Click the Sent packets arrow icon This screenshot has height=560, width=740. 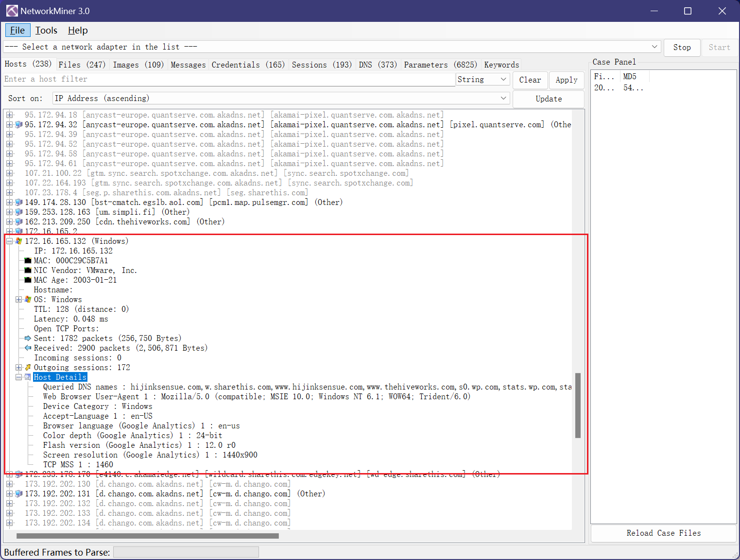point(28,338)
